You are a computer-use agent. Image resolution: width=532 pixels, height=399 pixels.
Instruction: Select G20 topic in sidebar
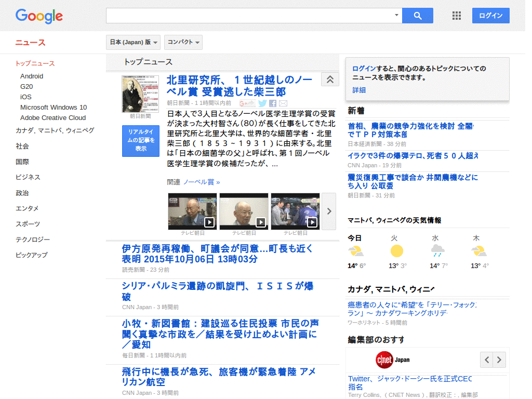pyautogui.click(x=26, y=87)
